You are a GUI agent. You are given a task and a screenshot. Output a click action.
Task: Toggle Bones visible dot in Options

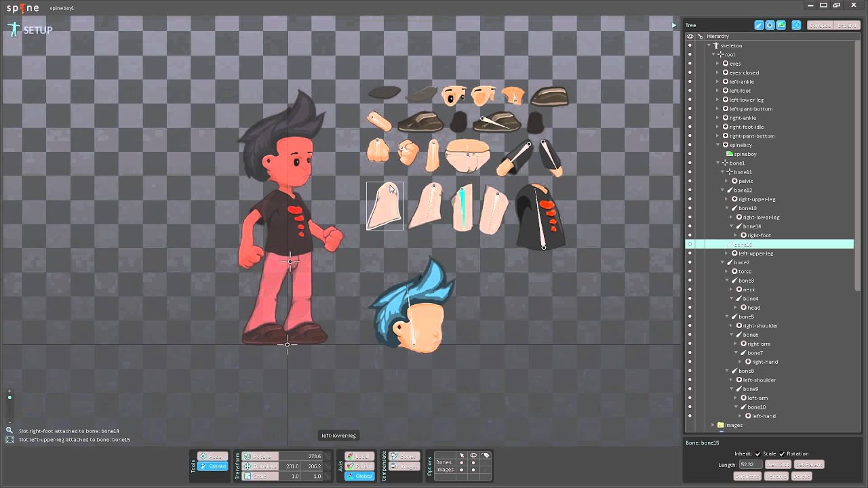point(473,463)
